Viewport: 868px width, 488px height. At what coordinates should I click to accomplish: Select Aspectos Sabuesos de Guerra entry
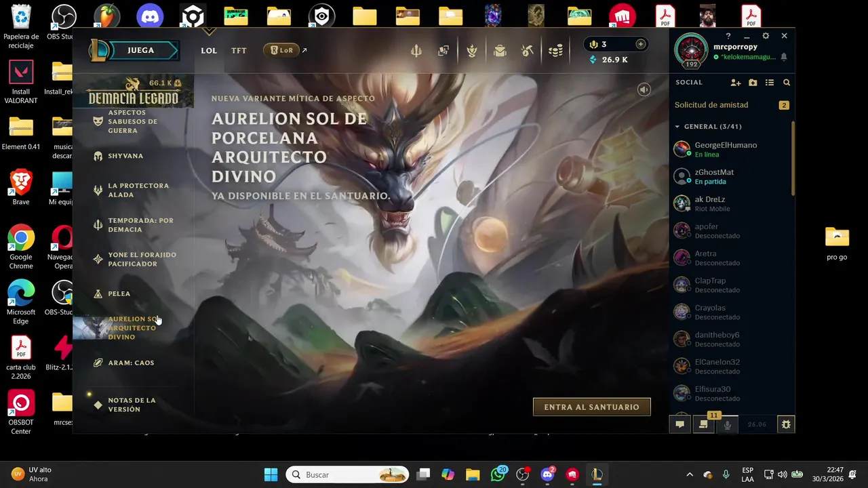pos(133,121)
